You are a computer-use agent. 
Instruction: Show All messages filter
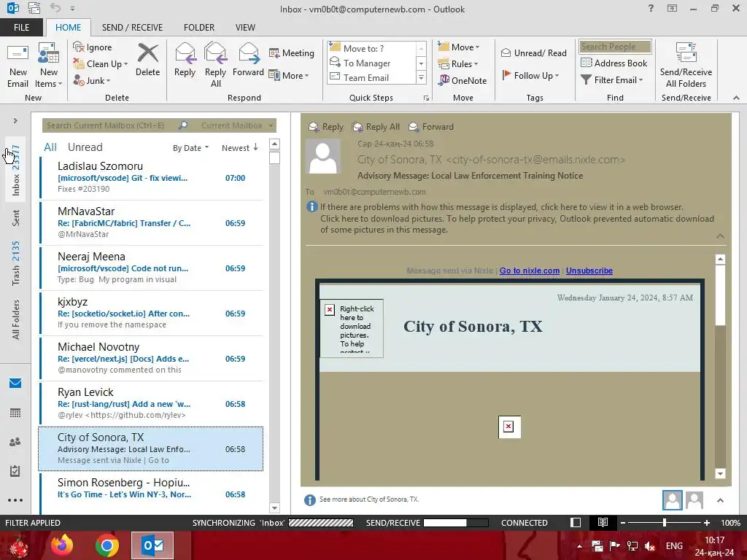(x=50, y=147)
